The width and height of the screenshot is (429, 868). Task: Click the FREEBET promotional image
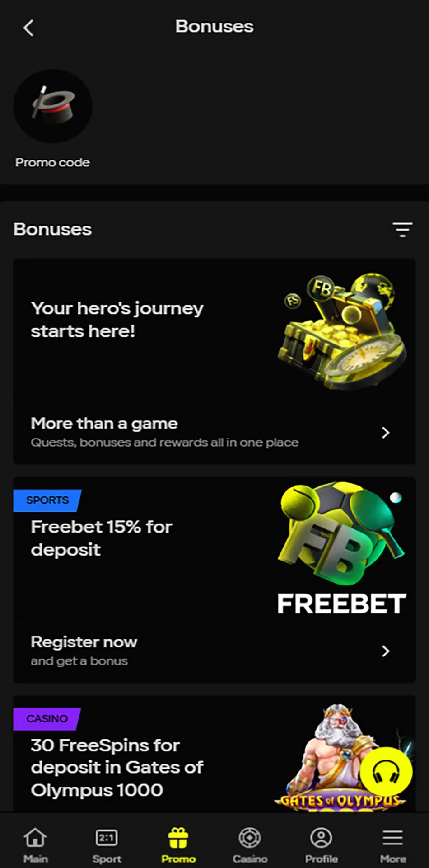[342, 548]
